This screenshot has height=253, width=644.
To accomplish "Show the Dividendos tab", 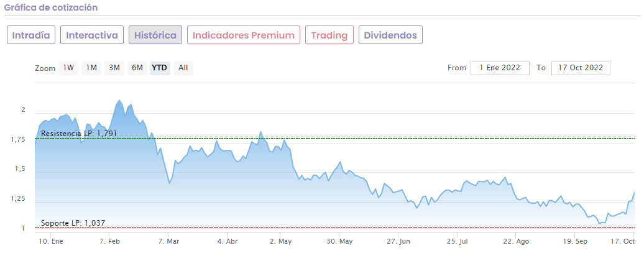I will [x=390, y=35].
